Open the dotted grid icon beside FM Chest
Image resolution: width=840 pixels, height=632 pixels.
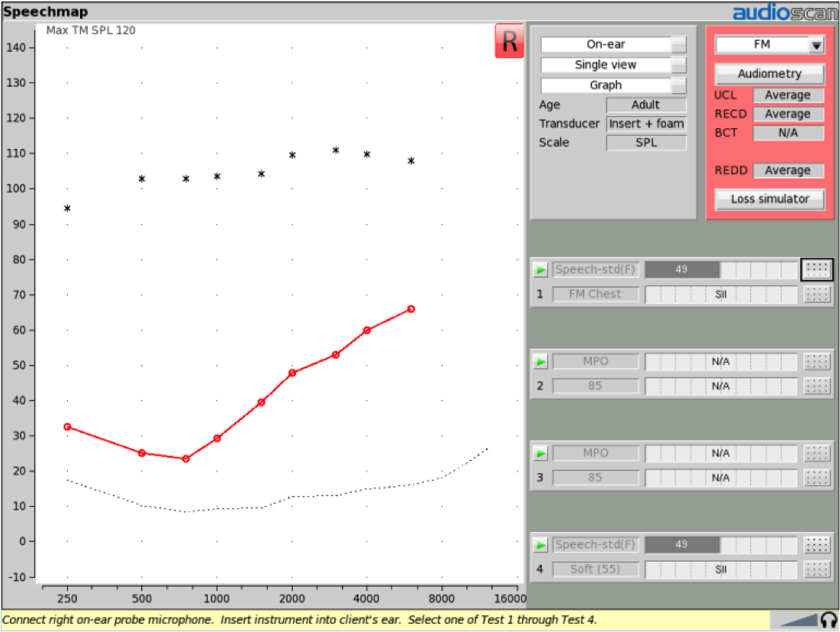click(x=816, y=295)
